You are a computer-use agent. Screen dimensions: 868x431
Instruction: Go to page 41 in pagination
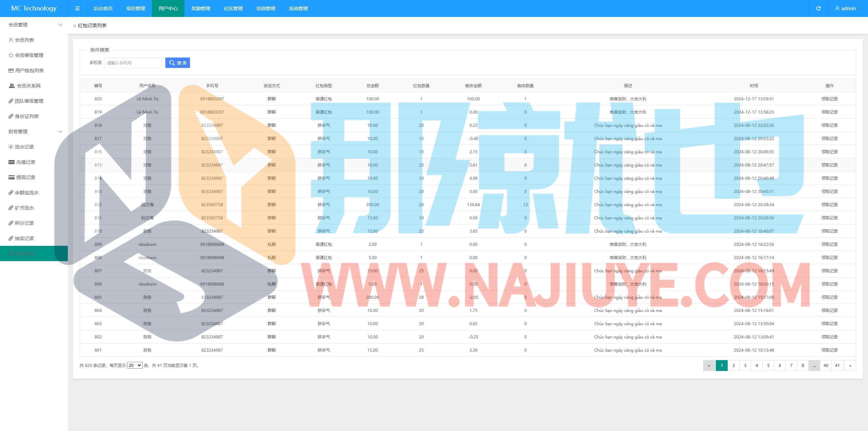pos(837,365)
